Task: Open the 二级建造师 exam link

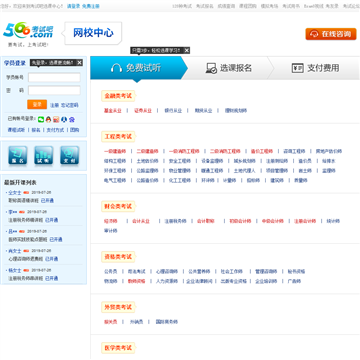Action: (x=147, y=151)
